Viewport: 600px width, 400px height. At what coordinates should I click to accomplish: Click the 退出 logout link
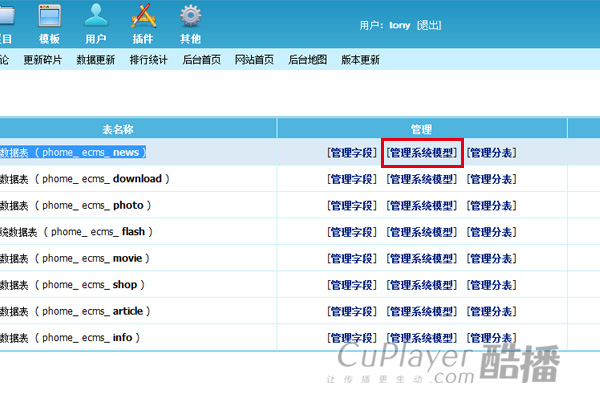pos(429,25)
